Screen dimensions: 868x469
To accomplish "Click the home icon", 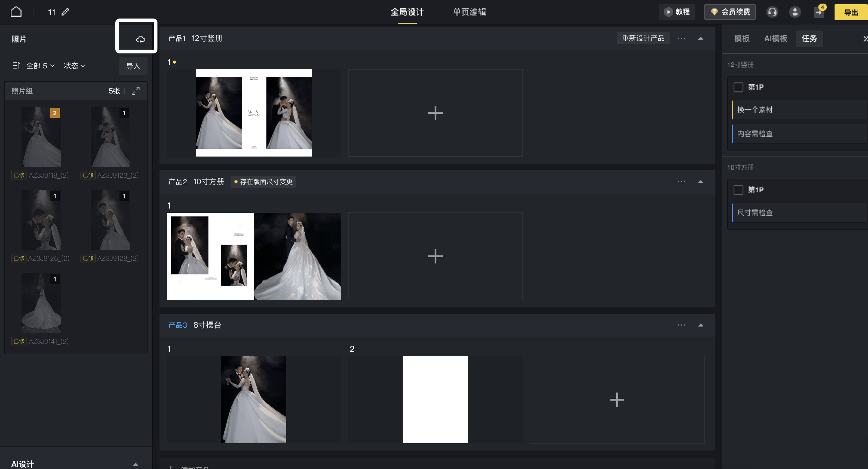I will coord(16,12).
